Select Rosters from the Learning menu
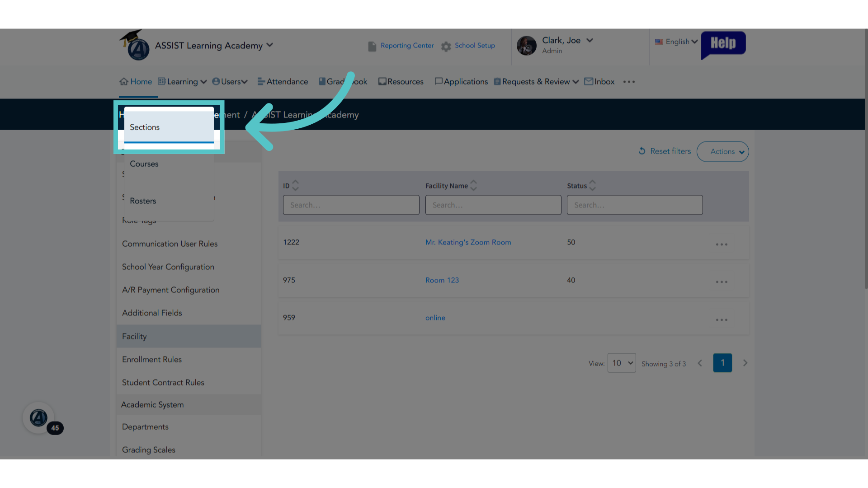 click(x=169, y=201)
